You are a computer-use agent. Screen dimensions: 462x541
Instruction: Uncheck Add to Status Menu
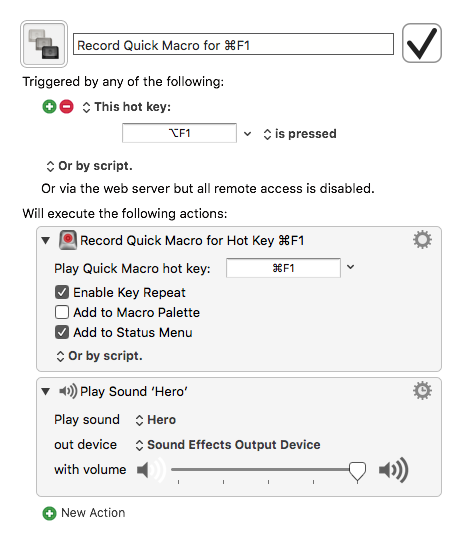click(62, 332)
